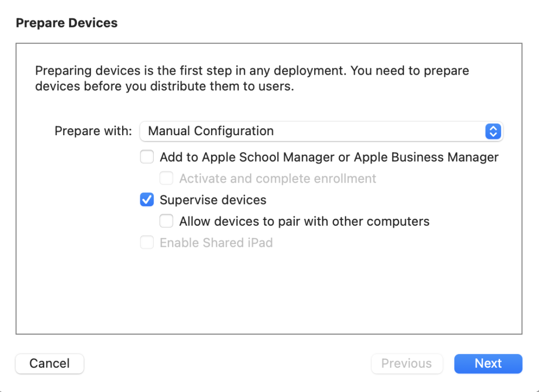Click the 'Enable Shared iPad' label

(x=216, y=243)
